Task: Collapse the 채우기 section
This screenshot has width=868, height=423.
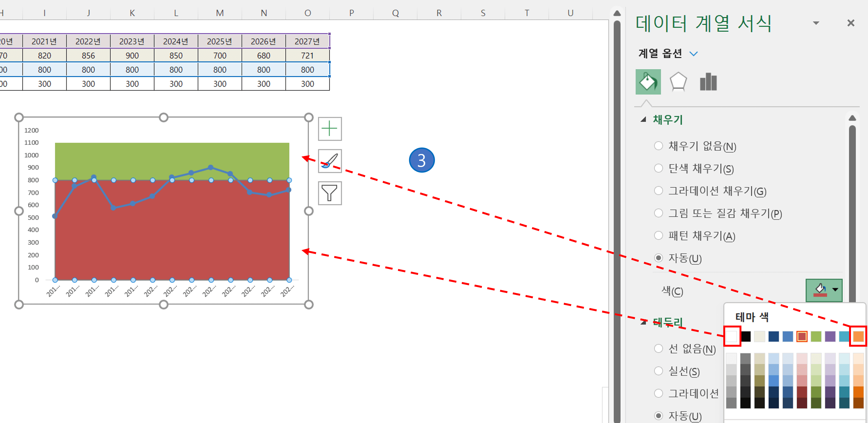Action: click(x=643, y=119)
